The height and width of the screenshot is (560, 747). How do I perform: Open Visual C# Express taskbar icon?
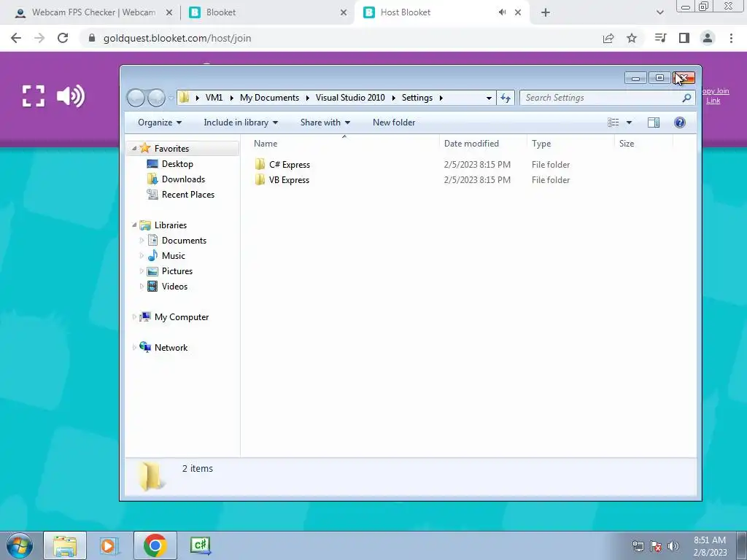coord(201,545)
